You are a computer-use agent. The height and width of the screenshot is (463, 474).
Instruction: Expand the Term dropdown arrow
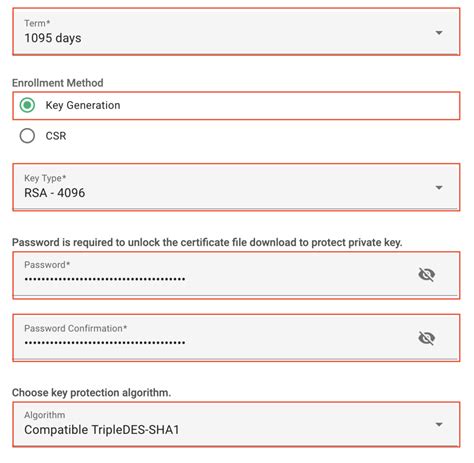tap(439, 33)
